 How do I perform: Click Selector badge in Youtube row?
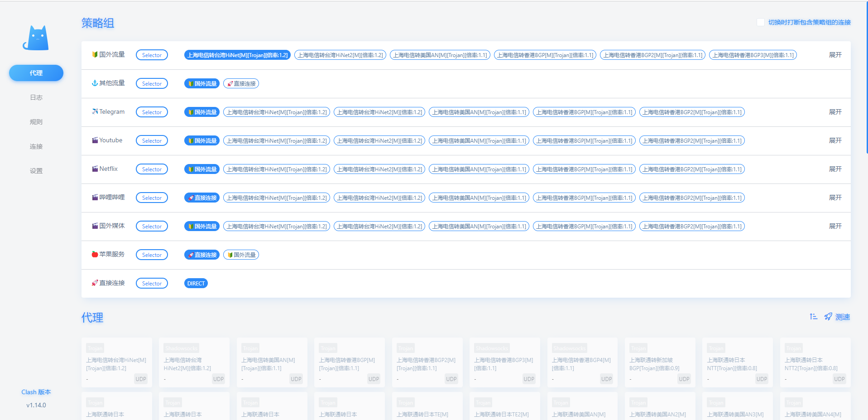click(152, 140)
